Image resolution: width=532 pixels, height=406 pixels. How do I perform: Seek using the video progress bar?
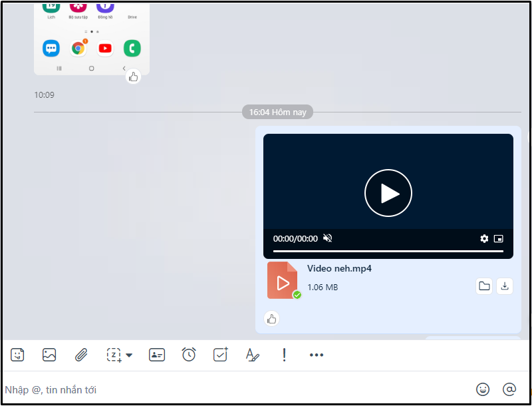pos(388,251)
